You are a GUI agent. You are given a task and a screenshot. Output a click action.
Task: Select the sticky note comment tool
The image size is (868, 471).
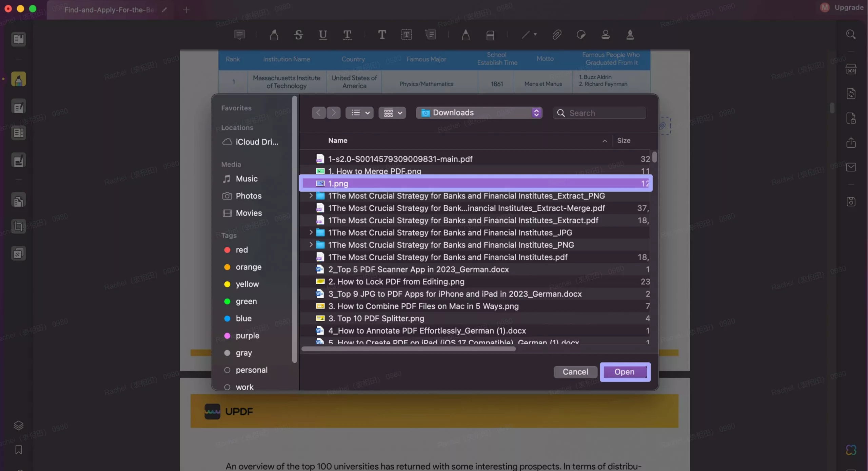coord(239,35)
